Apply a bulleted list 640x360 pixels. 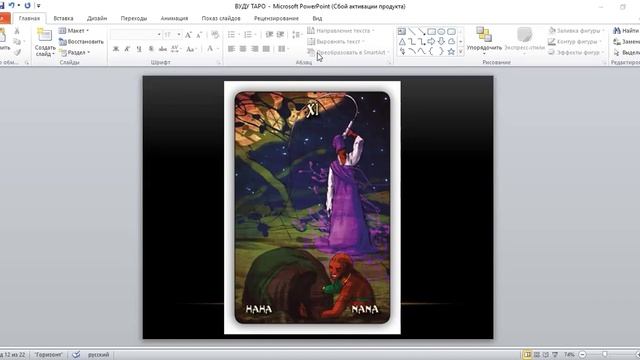[232, 35]
